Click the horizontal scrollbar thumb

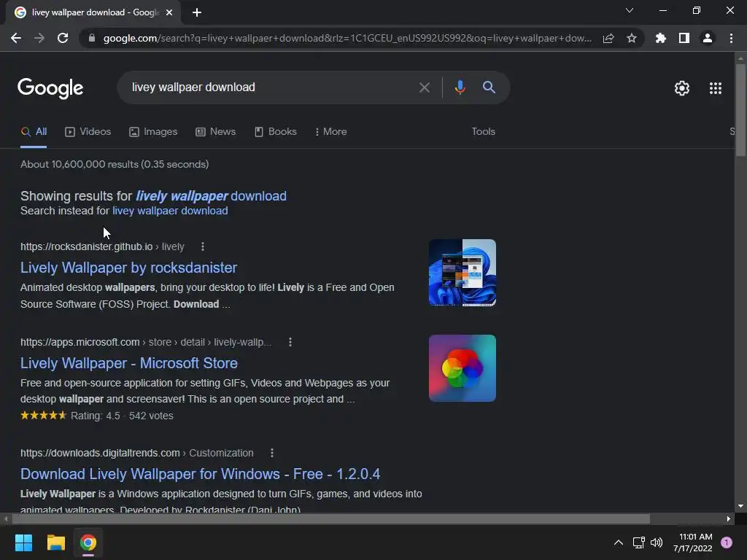click(x=330, y=519)
